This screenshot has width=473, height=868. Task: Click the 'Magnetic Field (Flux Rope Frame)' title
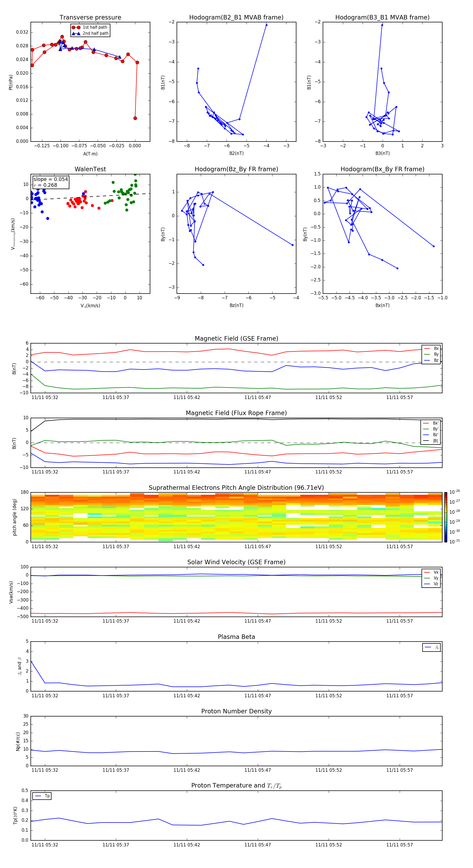click(x=236, y=413)
